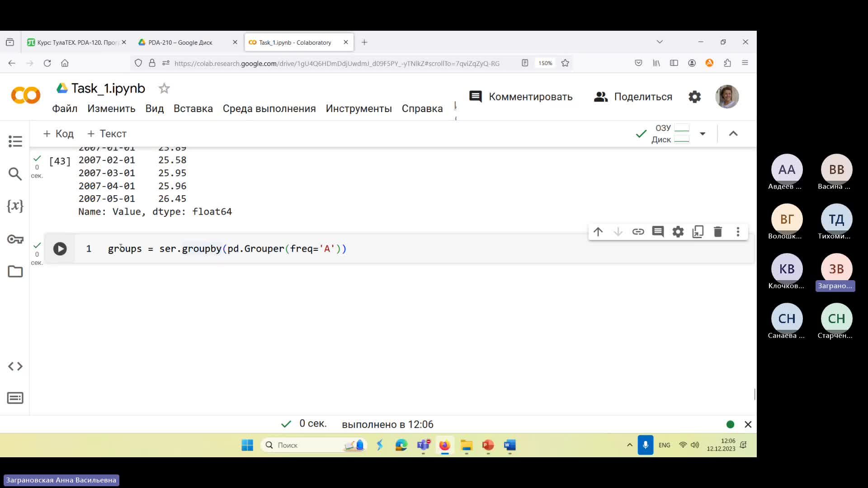Image resolution: width=868 pixels, height=488 pixels.
Task: Open the Windows Start menu
Action: coord(247,446)
